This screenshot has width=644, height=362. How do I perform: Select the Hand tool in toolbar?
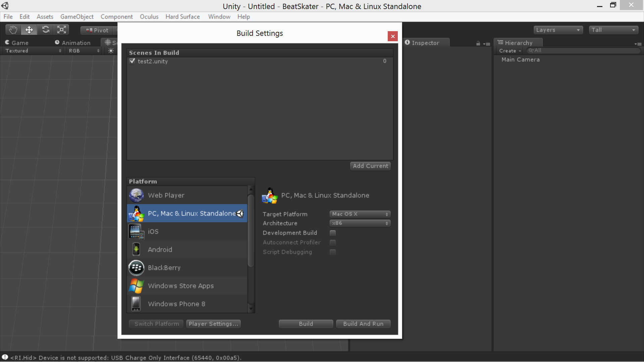coord(13,30)
